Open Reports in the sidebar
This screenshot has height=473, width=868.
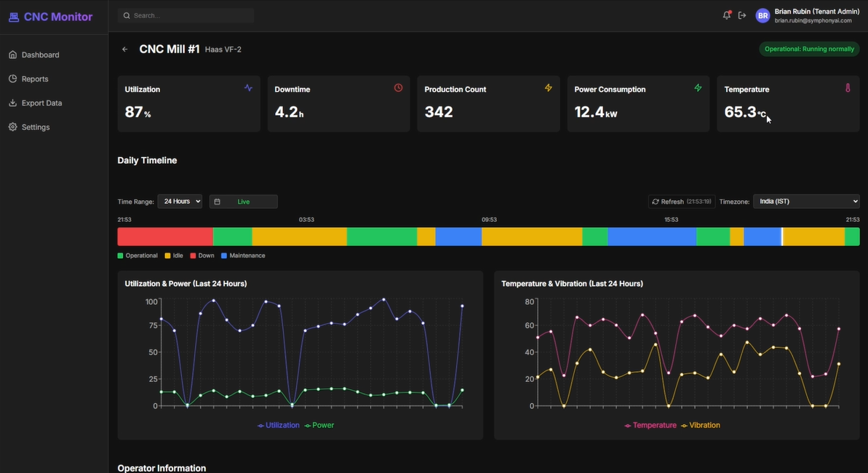pyautogui.click(x=35, y=79)
